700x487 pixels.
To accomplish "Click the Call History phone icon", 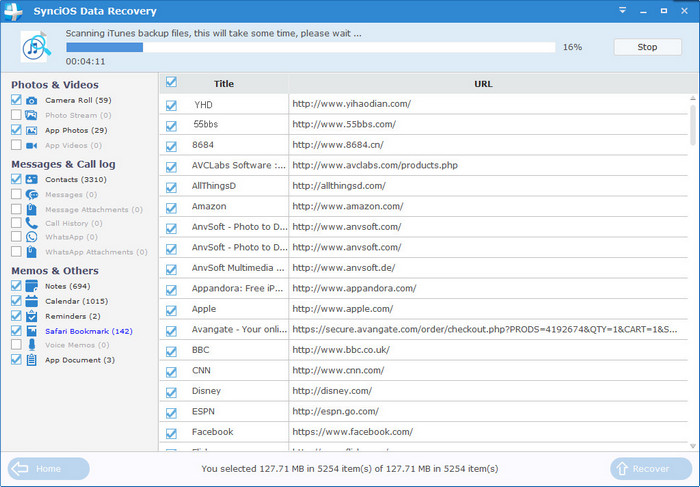I will click(31, 223).
